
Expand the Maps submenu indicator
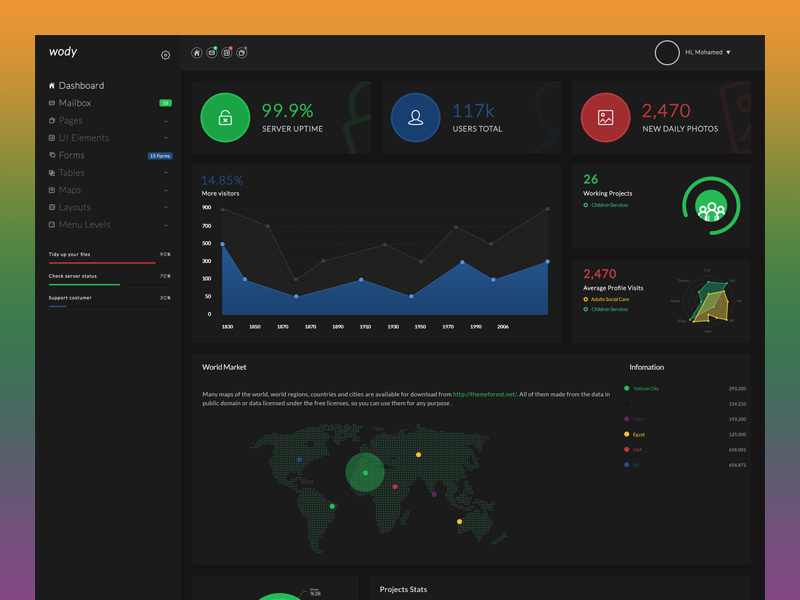166,190
